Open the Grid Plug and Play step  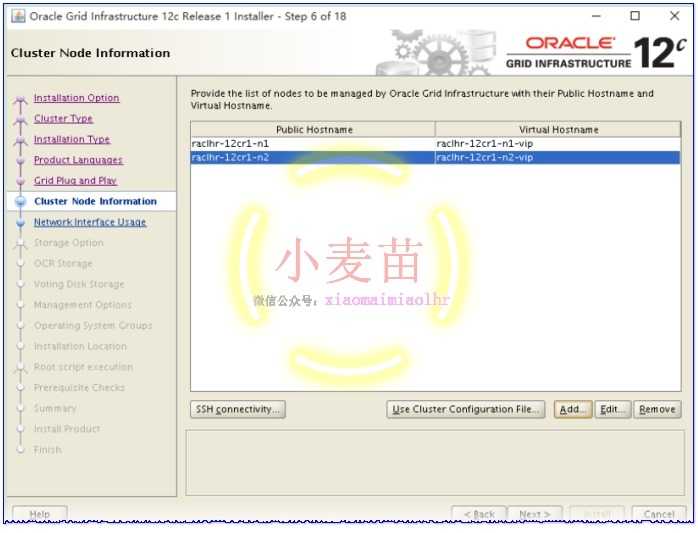tap(75, 180)
